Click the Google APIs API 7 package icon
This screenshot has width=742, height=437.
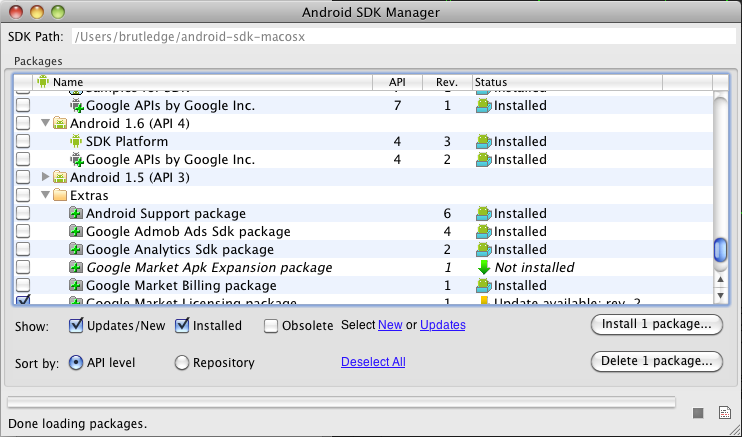point(77,106)
